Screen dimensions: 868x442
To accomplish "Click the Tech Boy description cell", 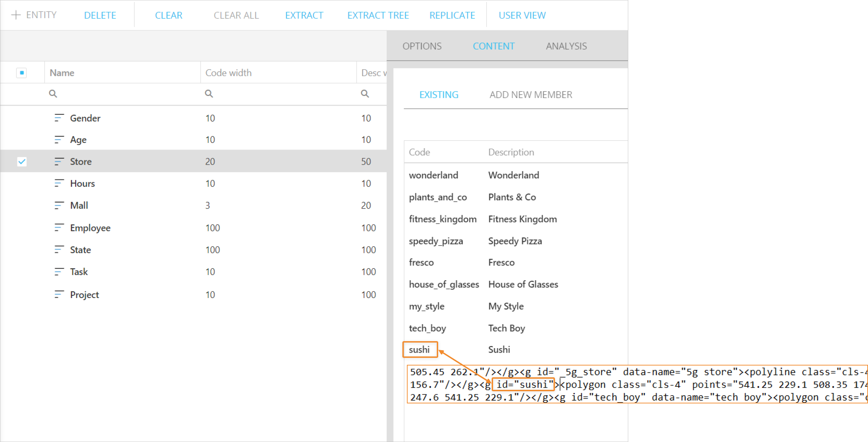I will pyautogui.click(x=506, y=328).
